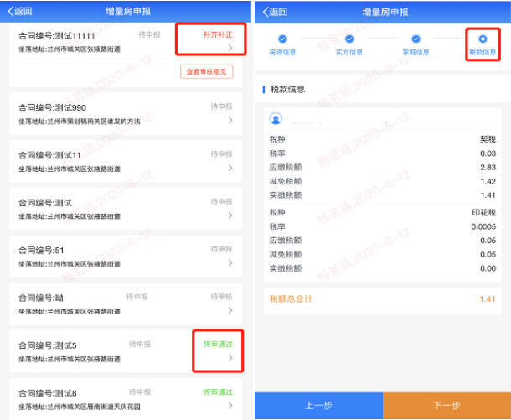This screenshot has width=511, height=420.
Task: Click the 终审通过 status of contract 测试8
Action: point(218,392)
